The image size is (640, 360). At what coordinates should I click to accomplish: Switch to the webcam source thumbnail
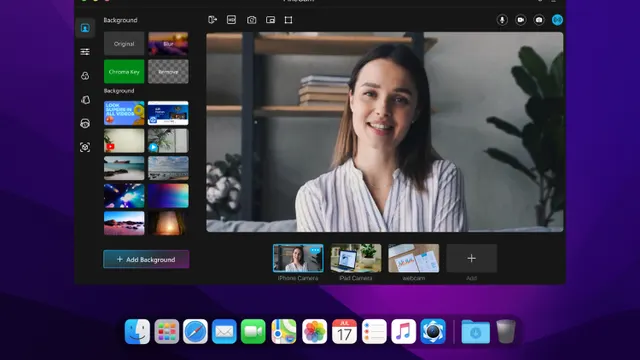[413, 258]
